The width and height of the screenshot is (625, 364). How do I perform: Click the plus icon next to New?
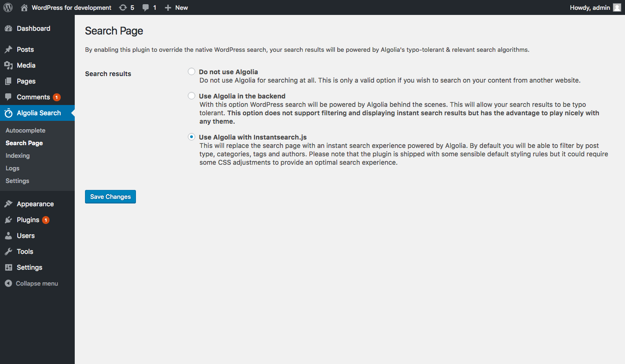coord(168,7)
